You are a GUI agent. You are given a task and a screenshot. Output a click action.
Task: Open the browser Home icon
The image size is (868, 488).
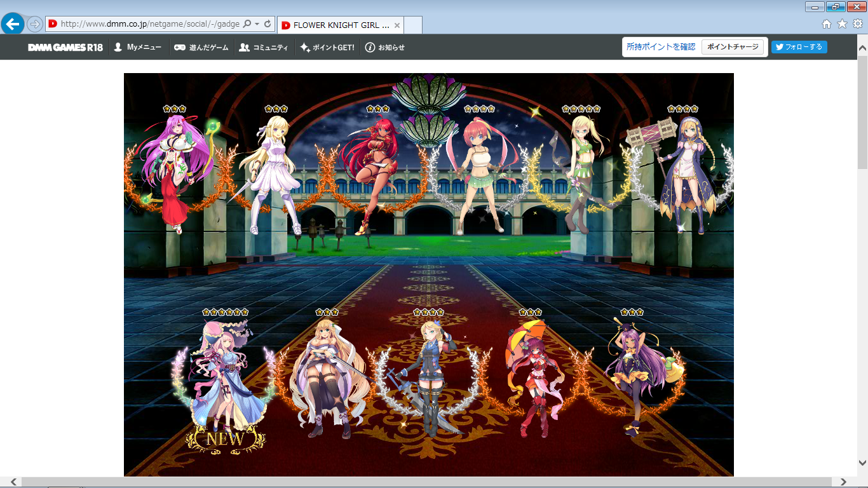pos(827,24)
